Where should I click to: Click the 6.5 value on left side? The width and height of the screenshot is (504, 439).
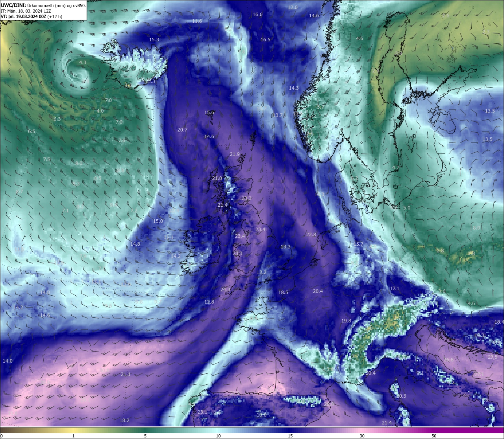(x=31, y=132)
